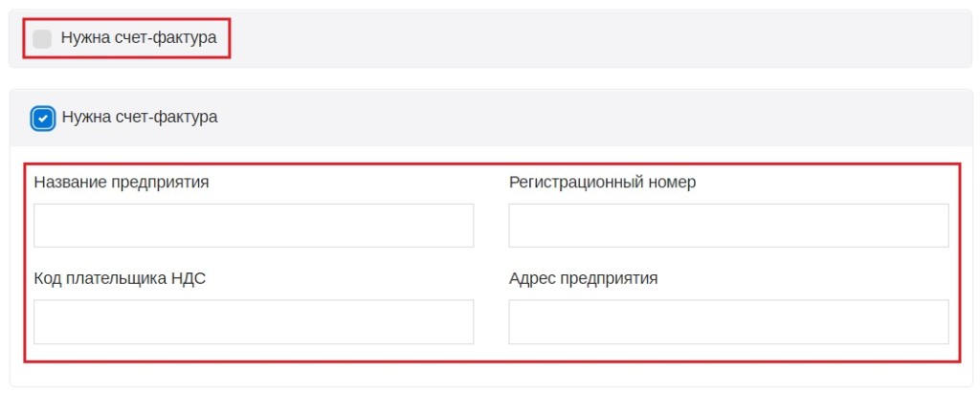
Task: Focus the "Название предприятия" input field
Action: (x=254, y=226)
